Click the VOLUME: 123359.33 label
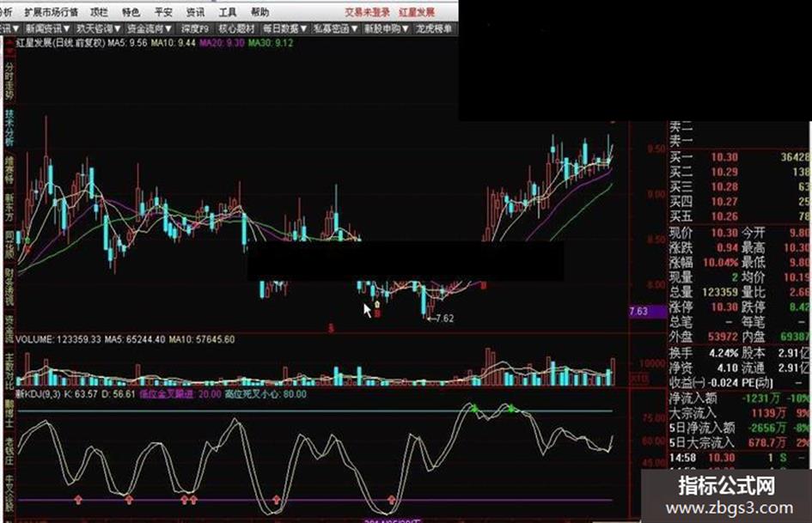Viewport: 812px width, 523px height. point(58,340)
